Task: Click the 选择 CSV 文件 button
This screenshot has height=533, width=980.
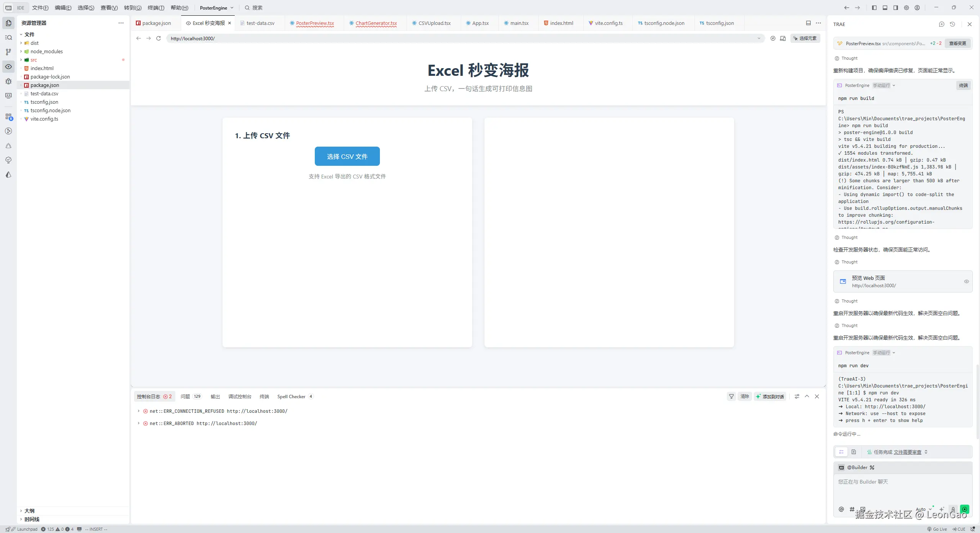Action: point(347,156)
